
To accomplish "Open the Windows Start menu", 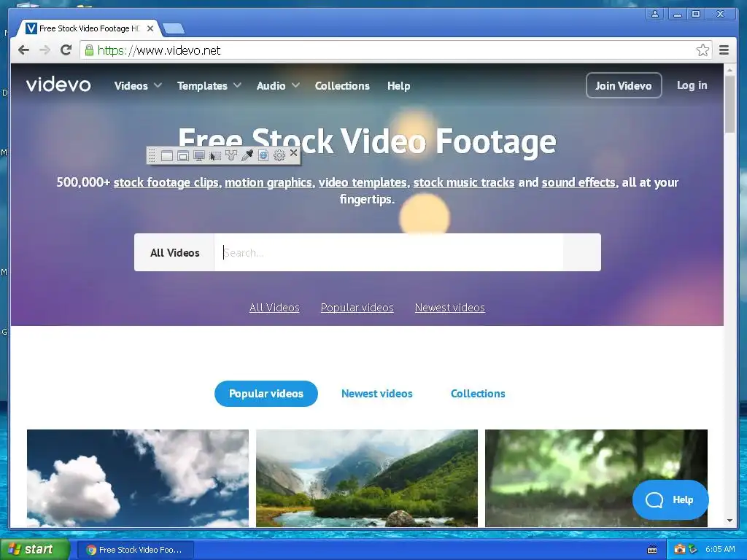I will tap(34, 550).
